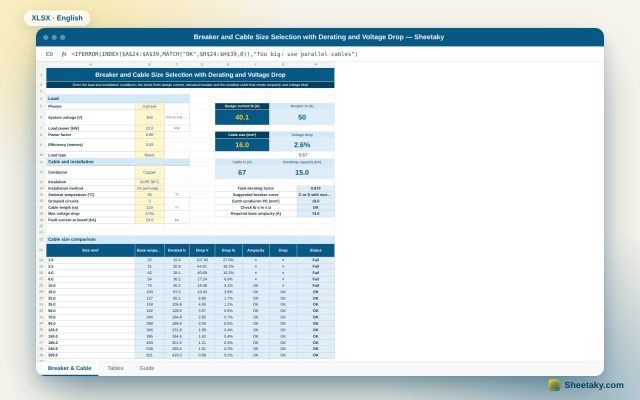640x400 pixels.
Task: Click the Size mm² table column header
Action: (x=90, y=251)
